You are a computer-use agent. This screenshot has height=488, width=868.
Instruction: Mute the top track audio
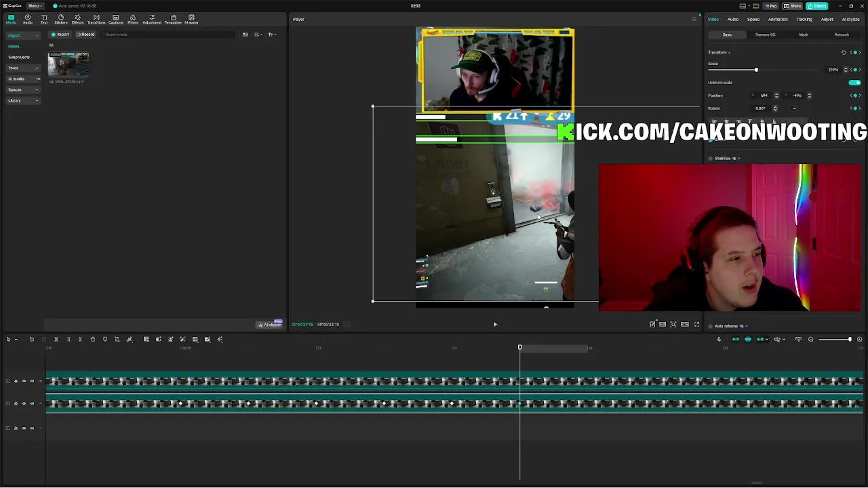click(32, 381)
